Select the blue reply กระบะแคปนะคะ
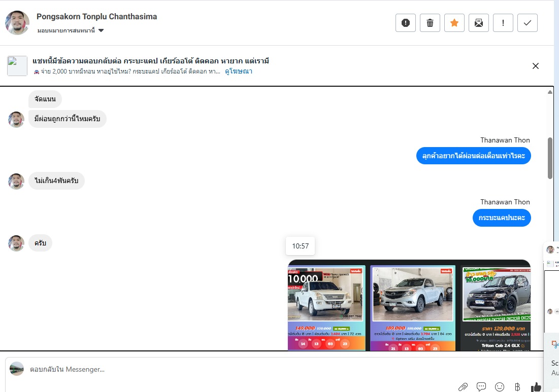The width and height of the screenshot is (559, 392). 502,218
